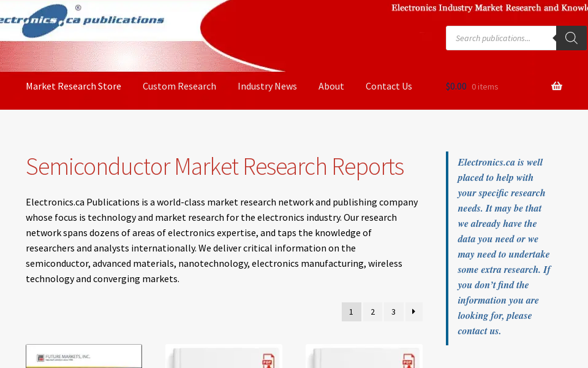Screen dimensions: 588x368
Task: Select page 1 in pagination
Action: pos(351,312)
